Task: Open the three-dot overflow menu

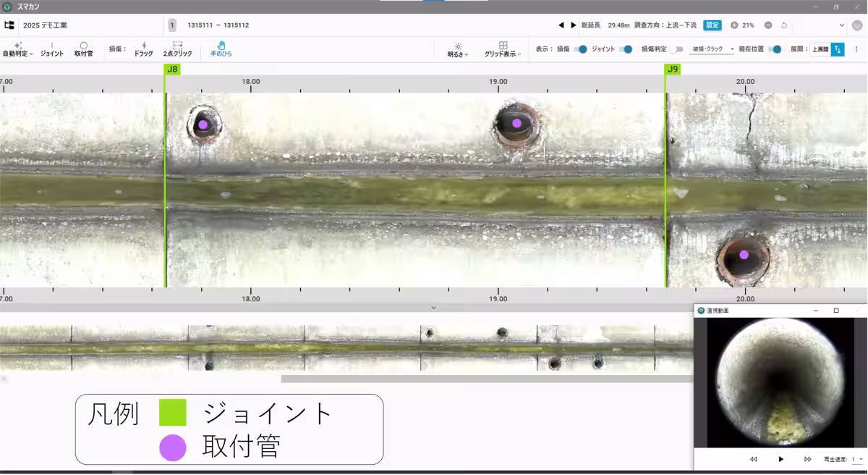Action: (858, 49)
